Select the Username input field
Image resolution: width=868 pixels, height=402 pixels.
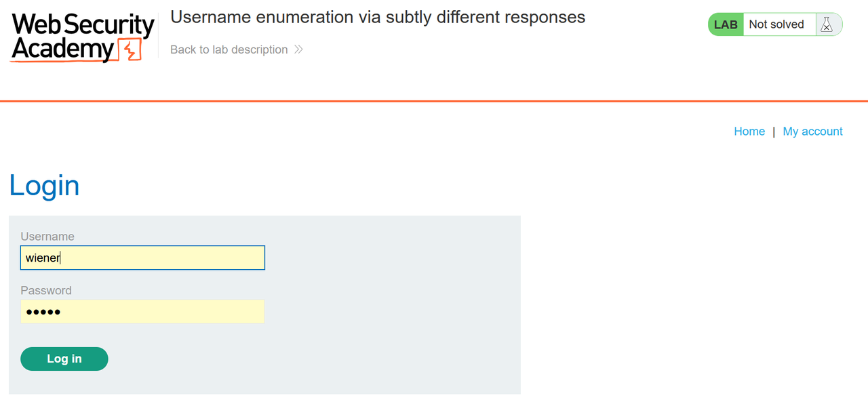[x=142, y=258]
